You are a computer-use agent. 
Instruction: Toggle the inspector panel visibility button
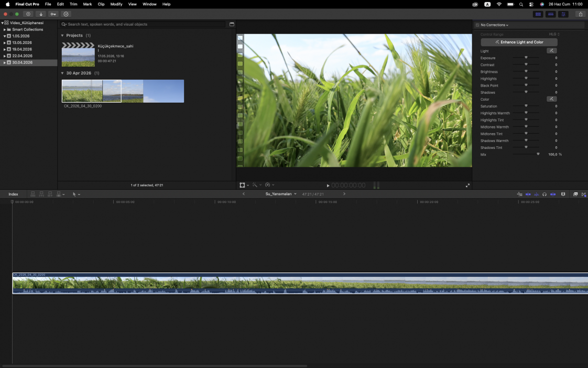(x=563, y=14)
